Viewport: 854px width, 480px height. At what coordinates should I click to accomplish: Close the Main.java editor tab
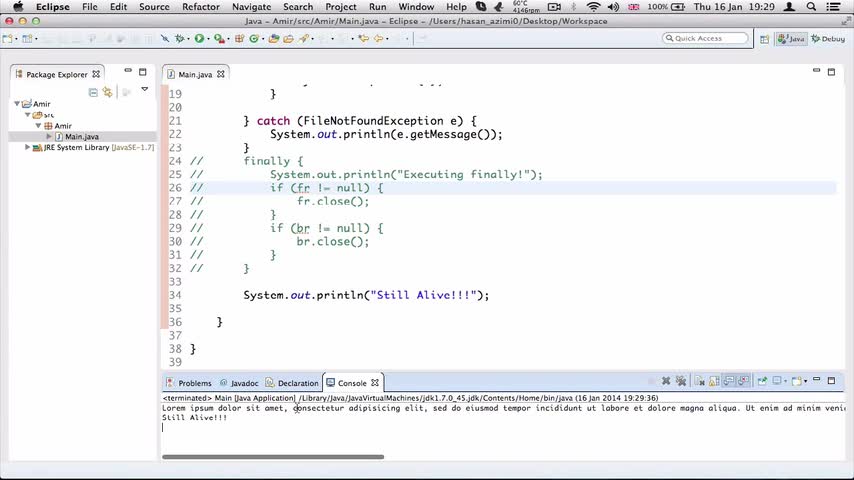pos(221,74)
